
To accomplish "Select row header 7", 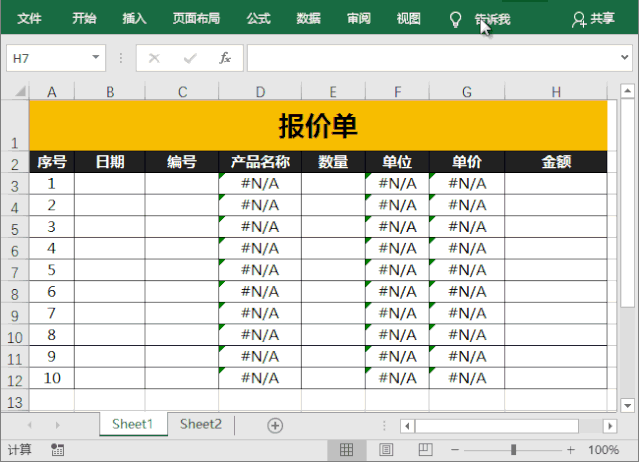I will tap(15, 270).
